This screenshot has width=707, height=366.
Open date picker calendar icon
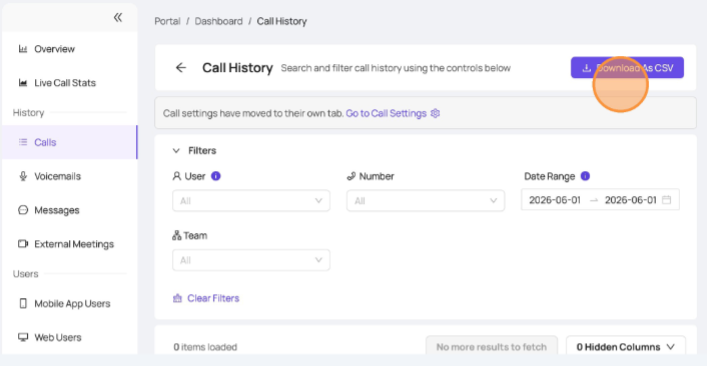tap(666, 200)
